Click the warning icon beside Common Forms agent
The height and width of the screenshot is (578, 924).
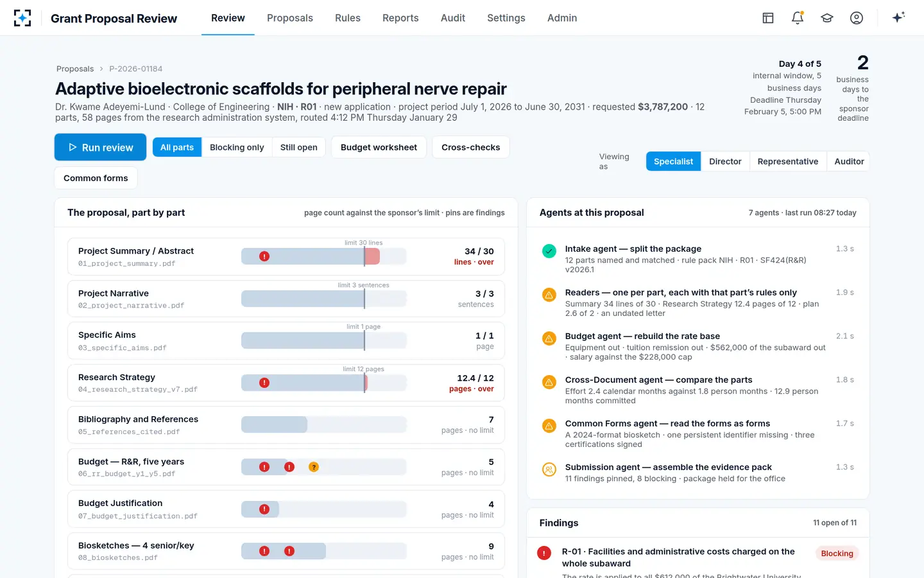pos(549,426)
